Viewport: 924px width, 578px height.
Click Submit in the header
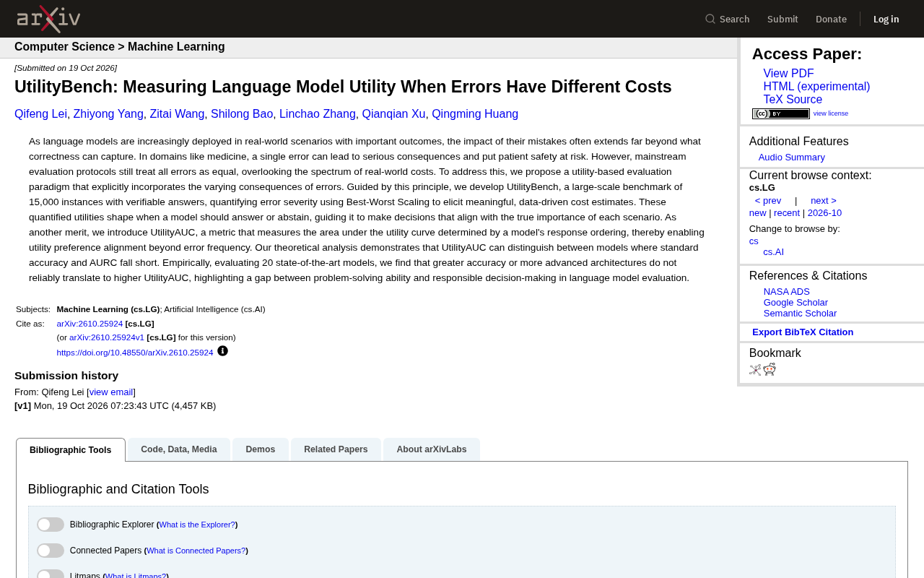(783, 19)
